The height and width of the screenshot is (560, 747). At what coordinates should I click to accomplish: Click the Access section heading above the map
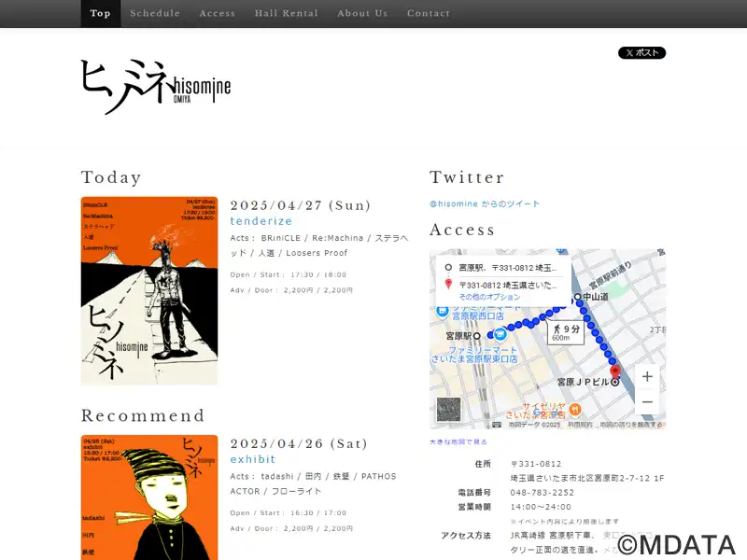coord(462,230)
